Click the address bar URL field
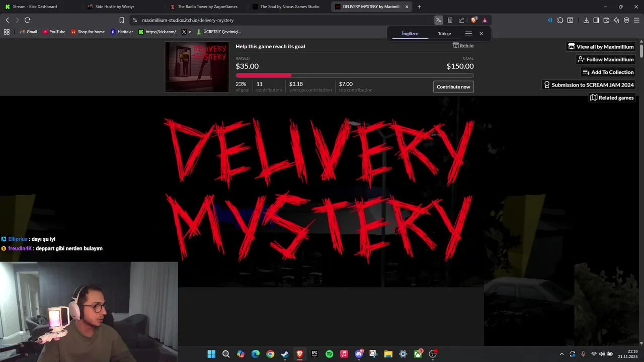 coord(282,20)
